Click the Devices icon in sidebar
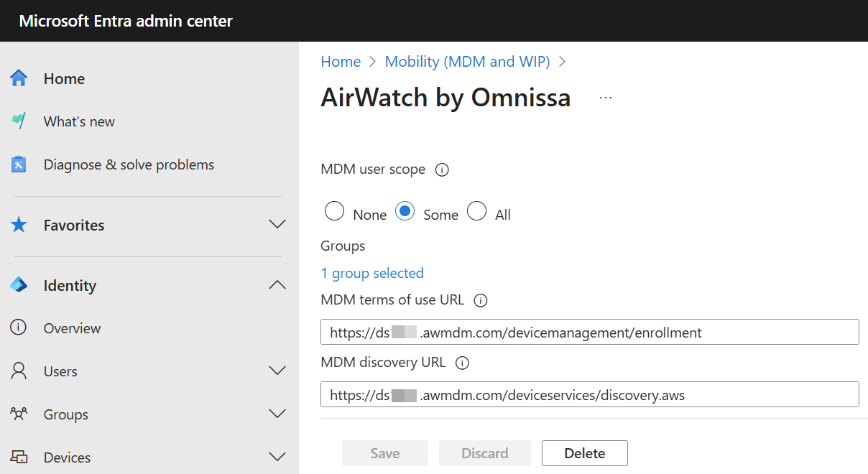 click(x=19, y=457)
